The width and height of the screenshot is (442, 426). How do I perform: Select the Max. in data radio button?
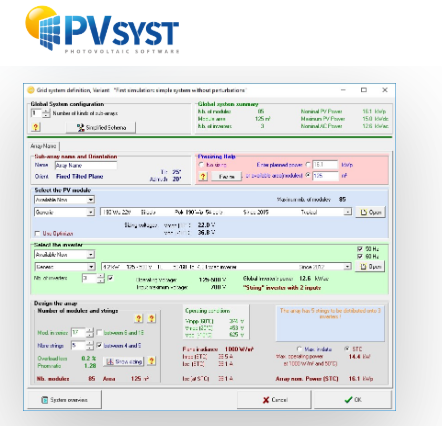click(x=299, y=349)
